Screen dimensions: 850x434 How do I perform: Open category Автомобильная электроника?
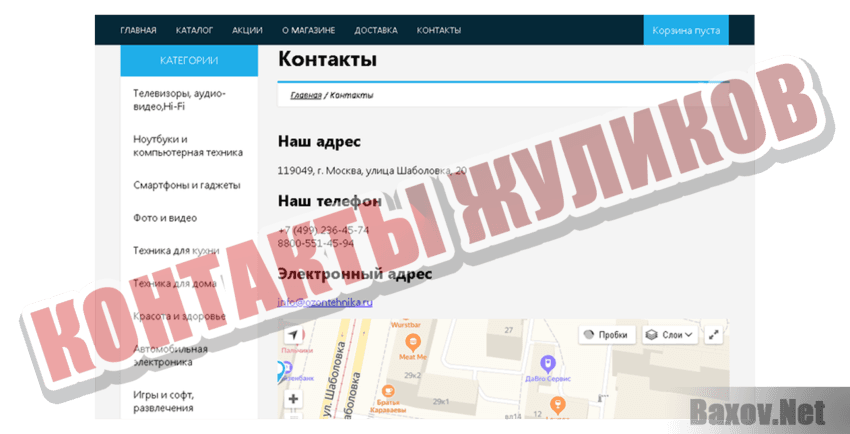171,355
